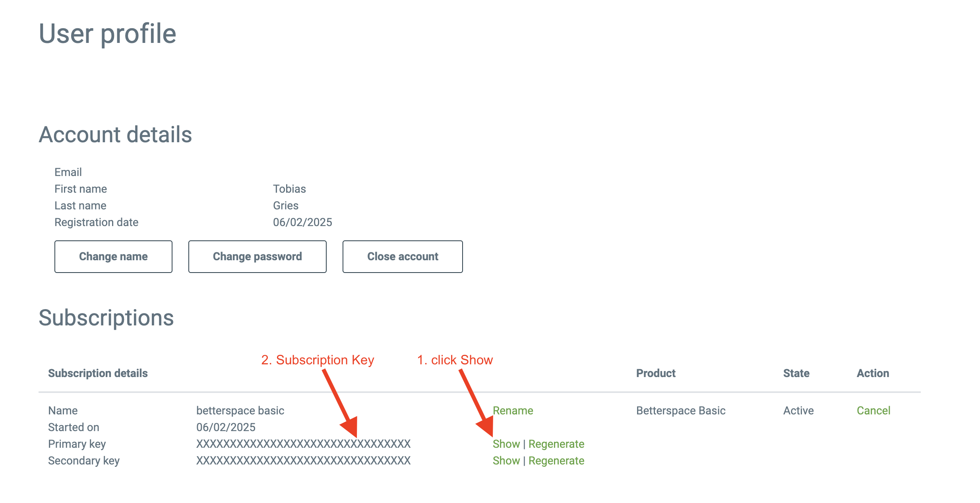Show the primary subscription key
Screen dimensions: 980x503
pos(506,444)
